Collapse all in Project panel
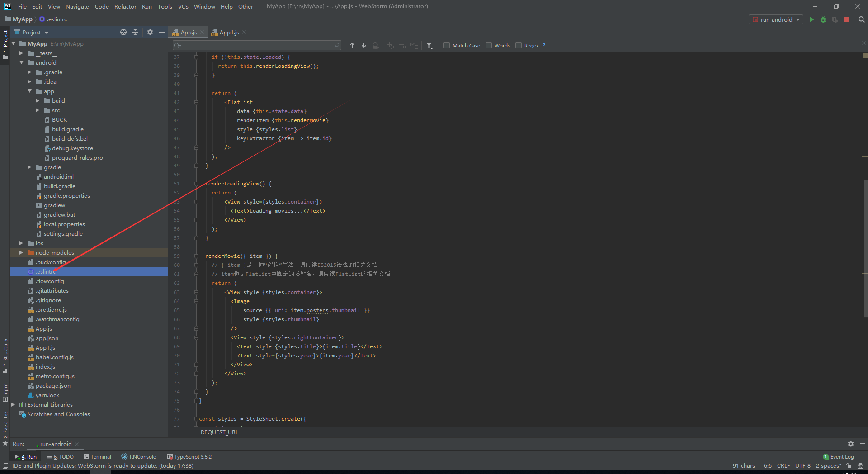Viewport: 868px width, 474px height. [x=135, y=32]
